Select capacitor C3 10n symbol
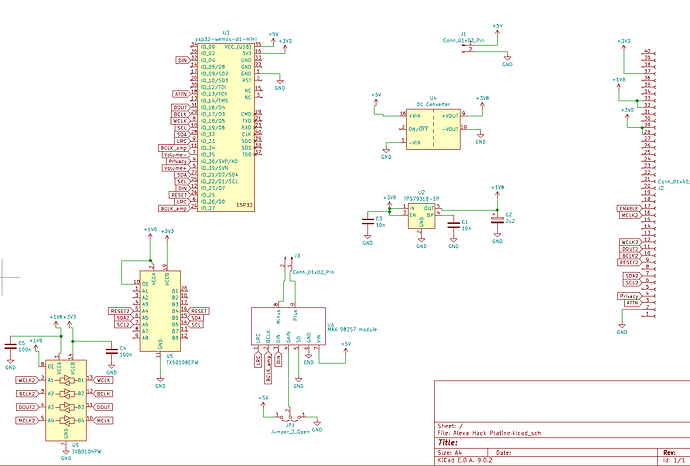690x466 pixels. [368, 222]
